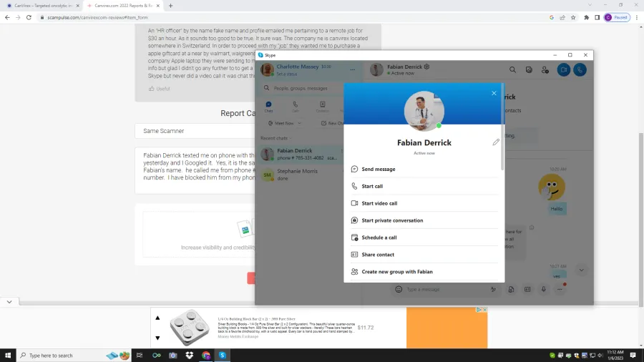Expand the Recent chats filter

coord(275,138)
